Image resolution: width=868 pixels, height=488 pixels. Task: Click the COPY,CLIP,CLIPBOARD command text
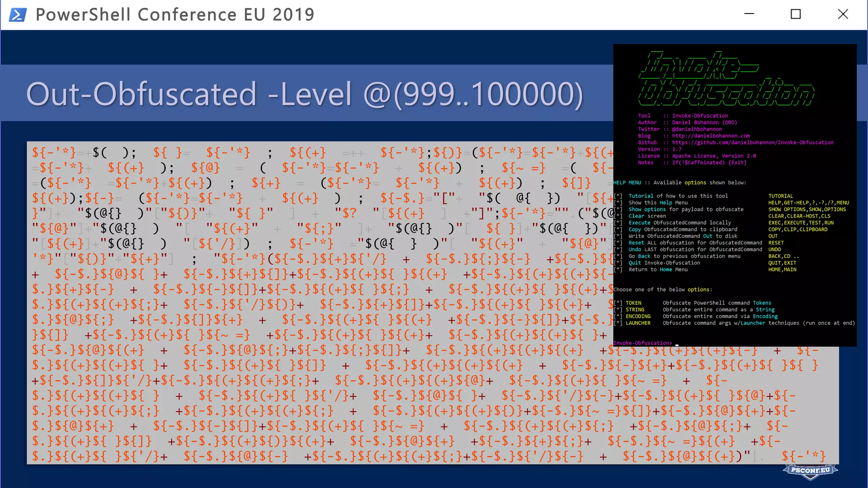tap(798, 230)
